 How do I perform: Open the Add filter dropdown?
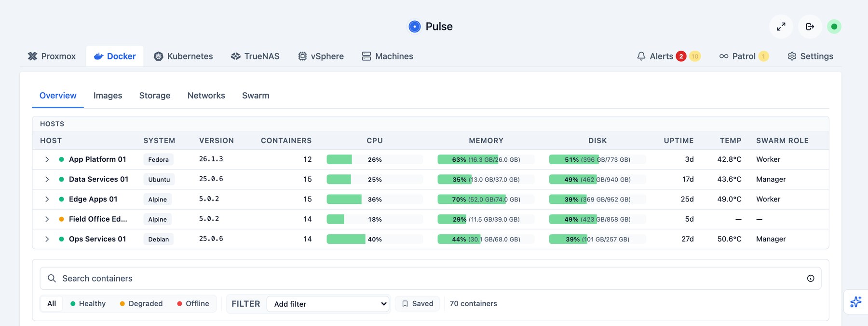tap(328, 304)
